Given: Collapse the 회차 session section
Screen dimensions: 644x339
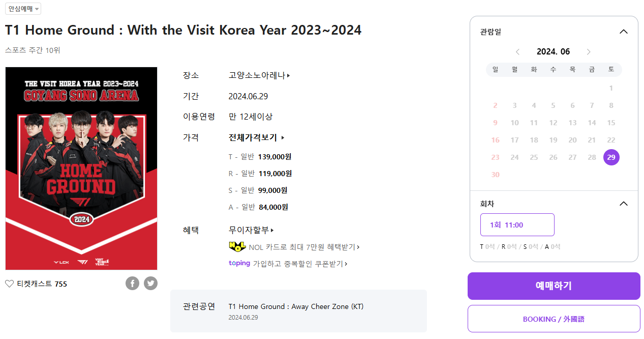Looking at the screenshot, I should click(624, 204).
